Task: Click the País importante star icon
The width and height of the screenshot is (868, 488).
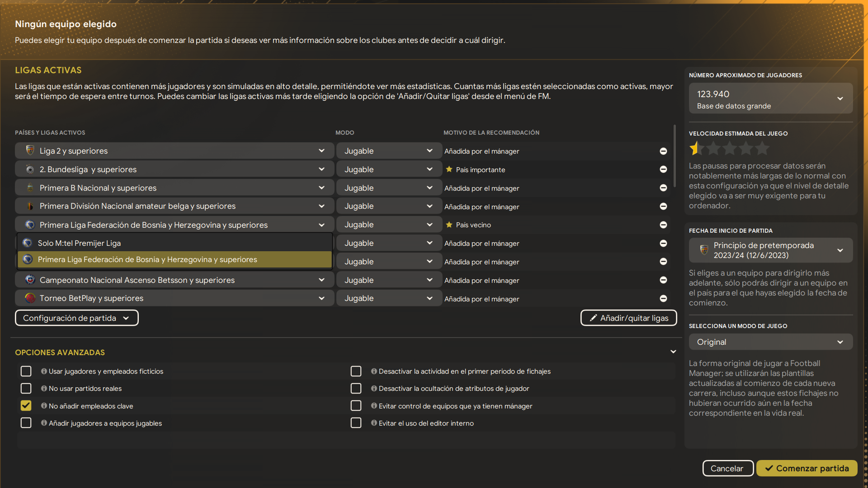Action: point(449,169)
